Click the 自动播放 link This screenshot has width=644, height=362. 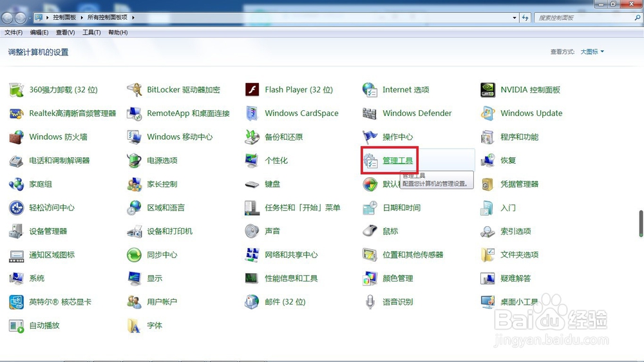click(x=44, y=325)
